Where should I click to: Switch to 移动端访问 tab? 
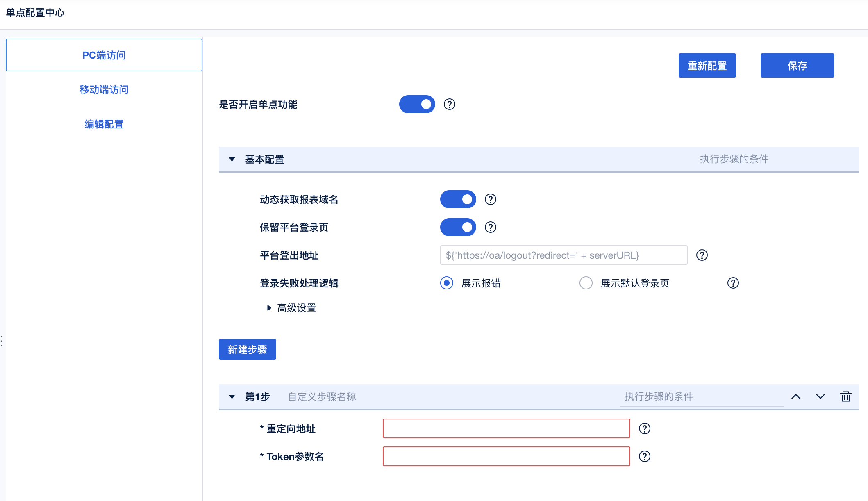pyautogui.click(x=104, y=90)
